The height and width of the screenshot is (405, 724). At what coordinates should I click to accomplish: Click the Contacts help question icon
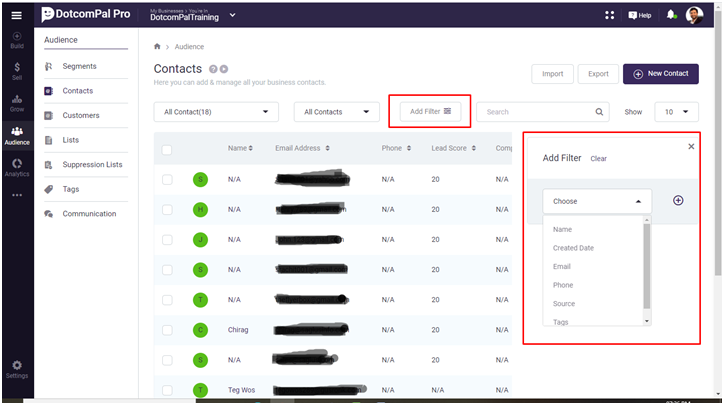[x=213, y=69]
